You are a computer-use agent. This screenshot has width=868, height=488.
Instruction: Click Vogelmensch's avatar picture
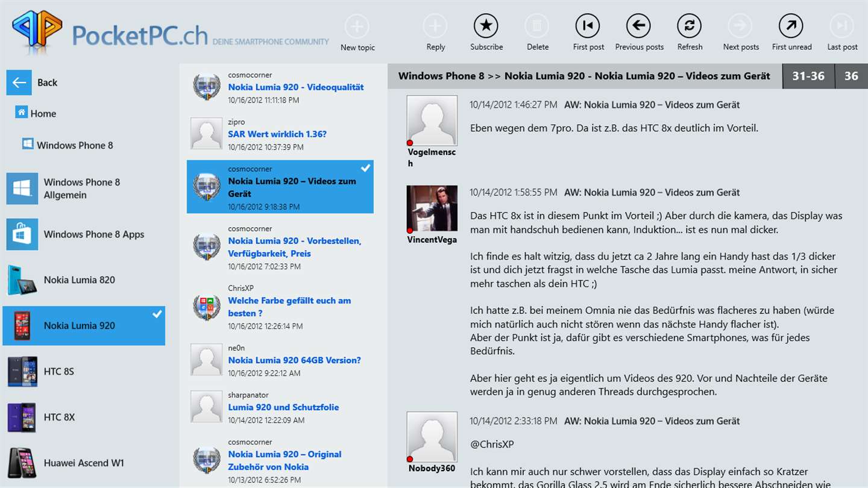pyautogui.click(x=432, y=120)
